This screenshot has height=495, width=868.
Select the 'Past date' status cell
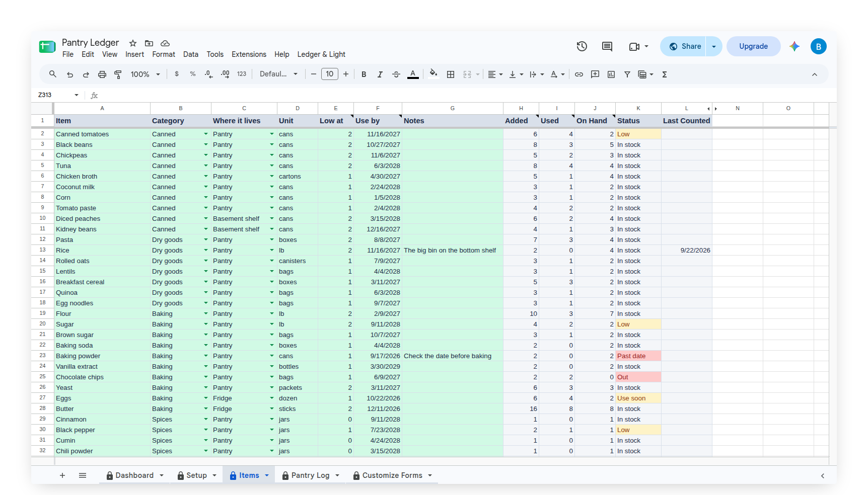[x=638, y=356]
